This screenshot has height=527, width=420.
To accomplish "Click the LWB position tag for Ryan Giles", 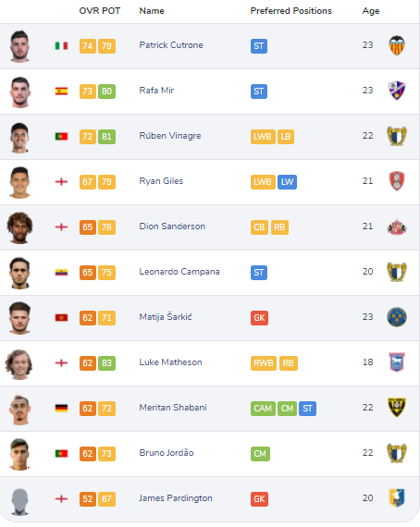I will [263, 182].
